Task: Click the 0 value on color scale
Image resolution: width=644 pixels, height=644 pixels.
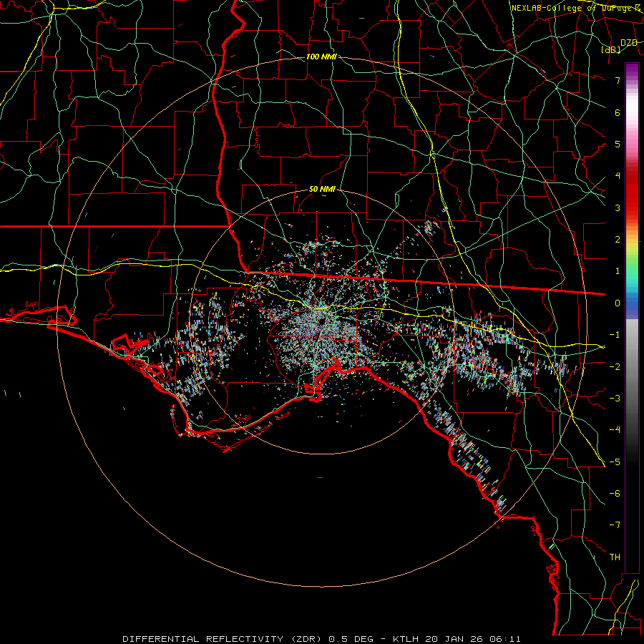Action: pos(618,303)
